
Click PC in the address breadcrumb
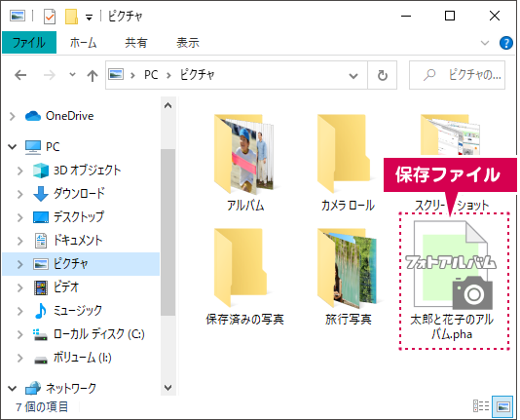click(x=151, y=75)
